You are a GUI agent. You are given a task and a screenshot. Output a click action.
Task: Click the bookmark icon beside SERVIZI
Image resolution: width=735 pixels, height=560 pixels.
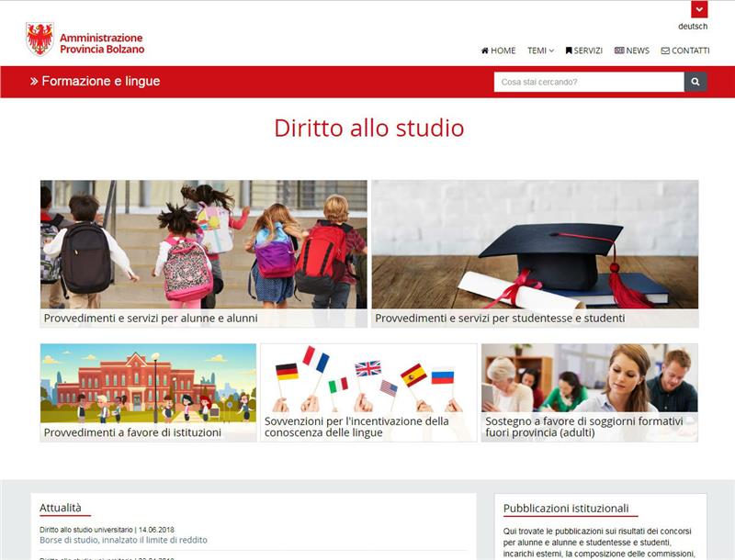click(569, 51)
